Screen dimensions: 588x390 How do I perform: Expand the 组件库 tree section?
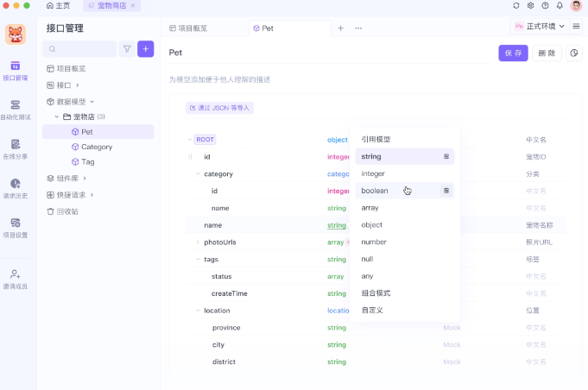point(84,179)
